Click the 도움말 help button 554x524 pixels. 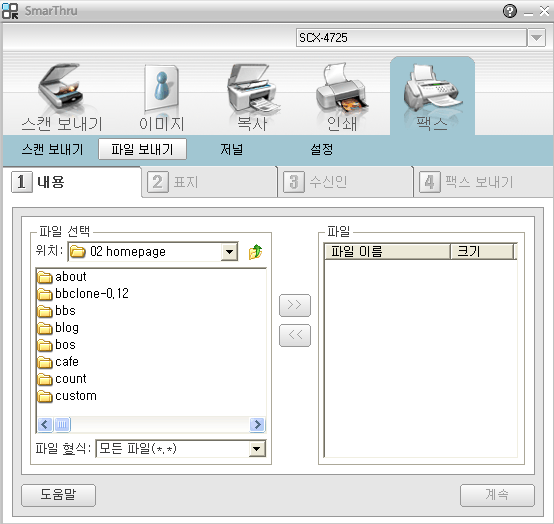(58, 495)
